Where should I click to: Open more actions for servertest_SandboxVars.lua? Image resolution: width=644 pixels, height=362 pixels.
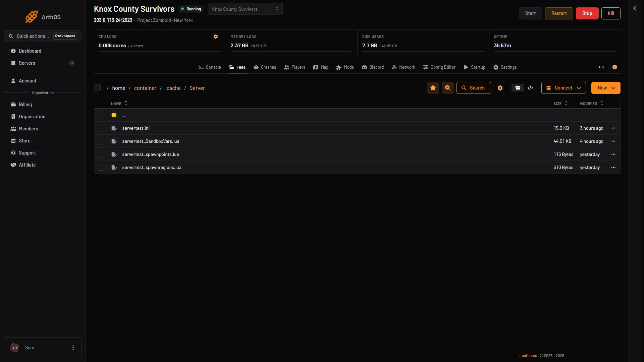(x=613, y=141)
